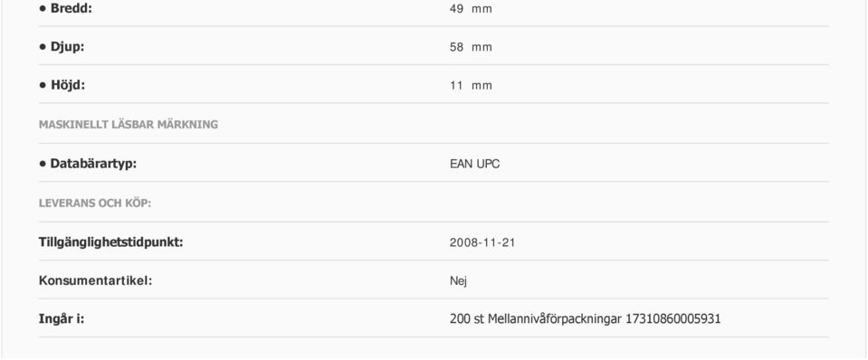Click the Leverans och köp heading

[x=95, y=204]
